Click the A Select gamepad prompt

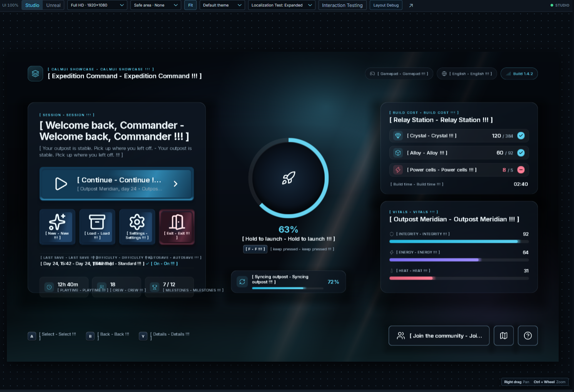pos(52,336)
